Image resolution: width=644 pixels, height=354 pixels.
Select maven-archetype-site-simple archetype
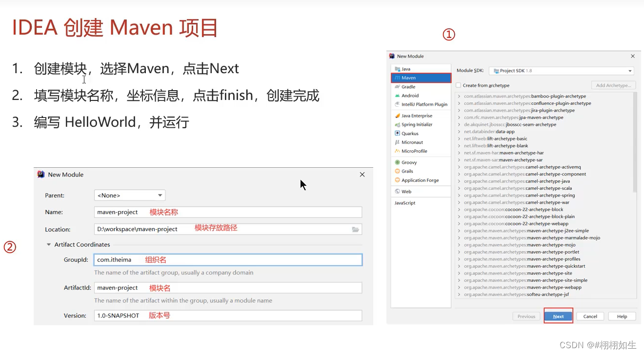pyautogui.click(x=525, y=280)
